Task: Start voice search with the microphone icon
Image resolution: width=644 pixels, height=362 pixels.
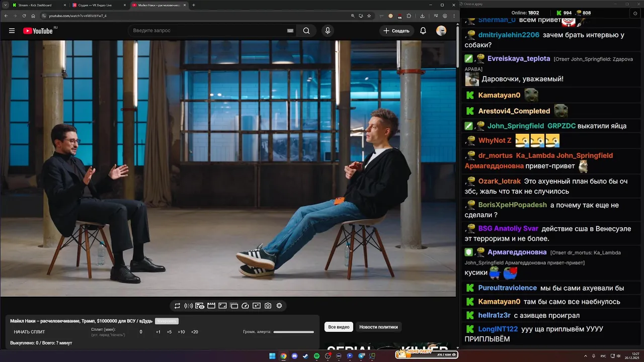Action: pos(328,31)
